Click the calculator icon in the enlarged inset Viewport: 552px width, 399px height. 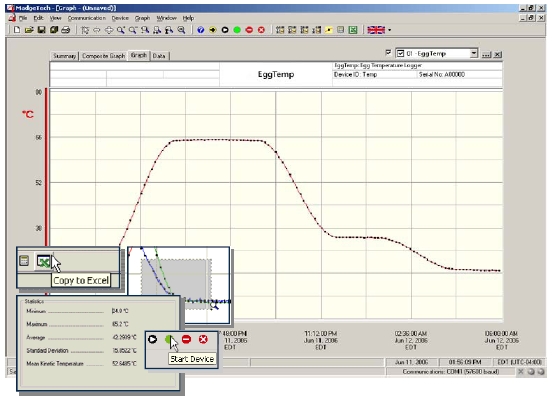pos(24,261)
